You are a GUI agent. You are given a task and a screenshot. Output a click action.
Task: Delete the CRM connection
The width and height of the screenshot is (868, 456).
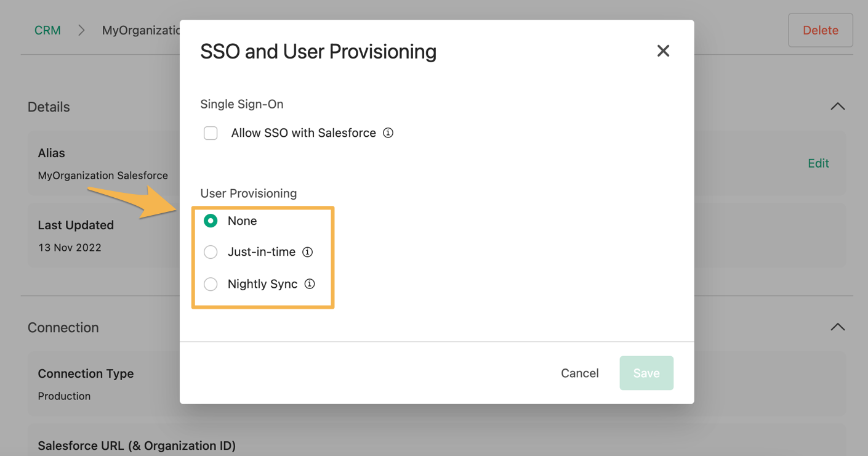pos(821,30)
